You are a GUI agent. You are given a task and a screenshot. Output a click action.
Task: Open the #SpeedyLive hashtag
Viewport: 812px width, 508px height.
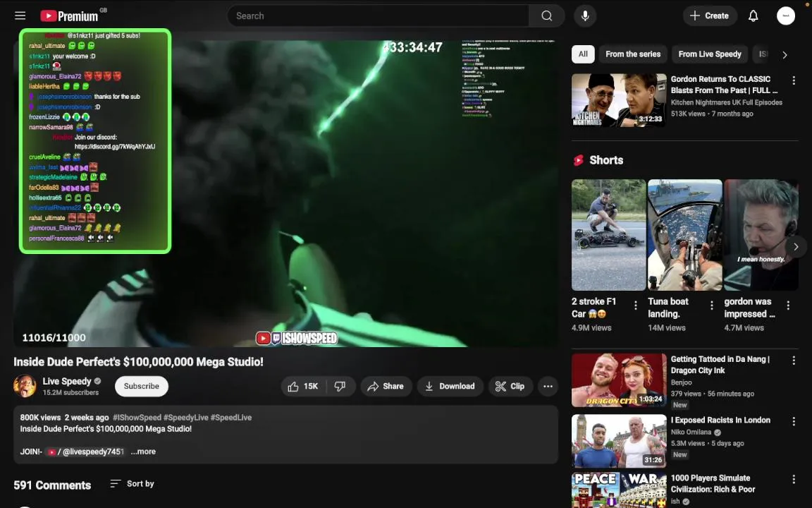[x=185, y=417]
